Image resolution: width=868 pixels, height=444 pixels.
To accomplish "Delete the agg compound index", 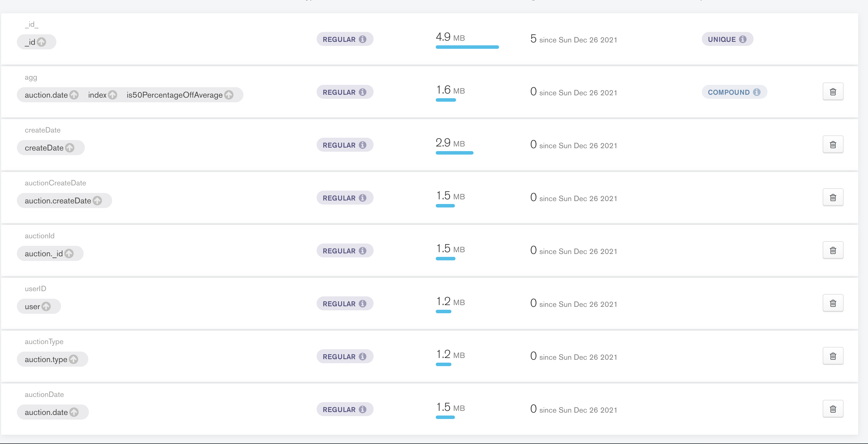I will 833,92.
